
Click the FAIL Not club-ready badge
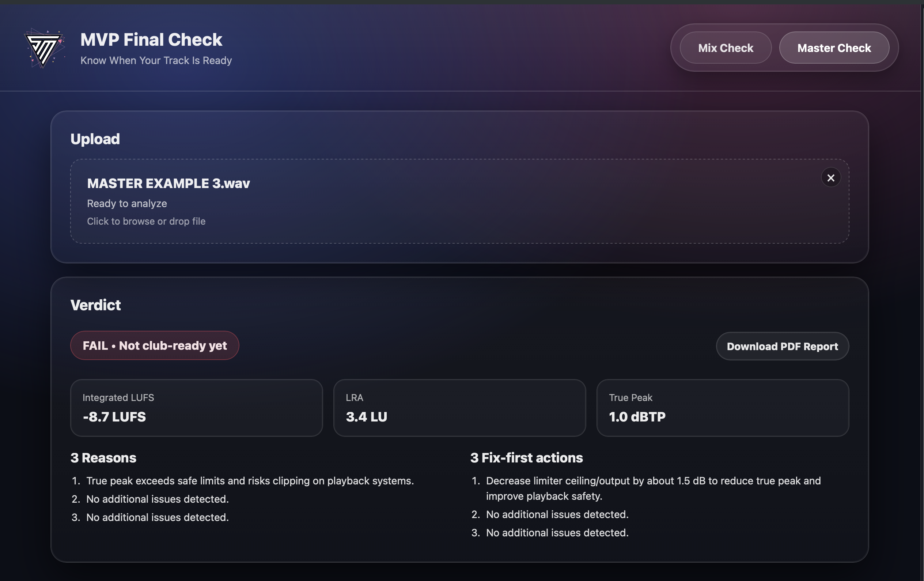point(155,346)
